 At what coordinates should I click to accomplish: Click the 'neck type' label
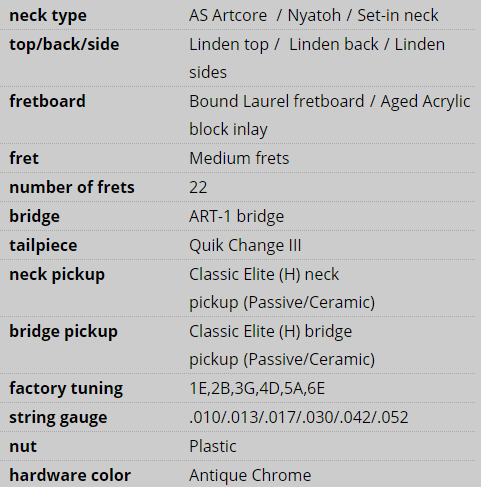[48, 16]
